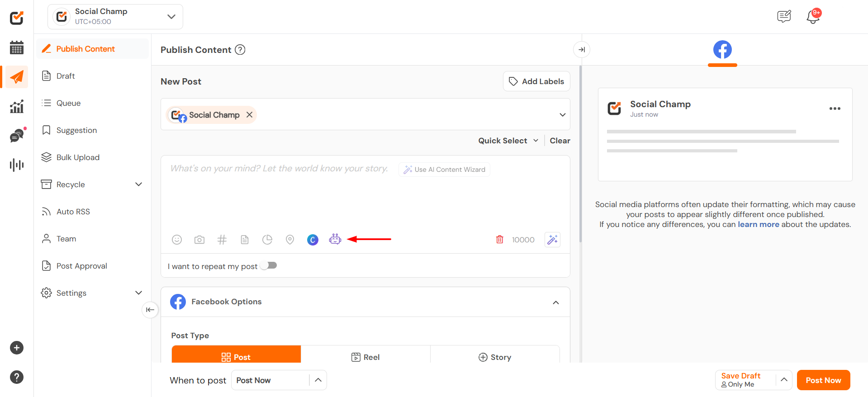Viewport: 868px width, 397px height.
Task: Click Save Draft Only Me
Action: pos(746,380)
